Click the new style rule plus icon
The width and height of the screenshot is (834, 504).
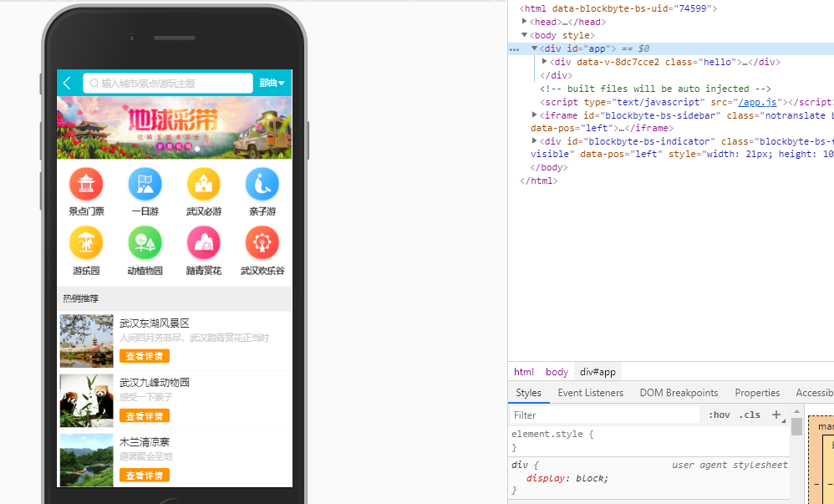776,415
